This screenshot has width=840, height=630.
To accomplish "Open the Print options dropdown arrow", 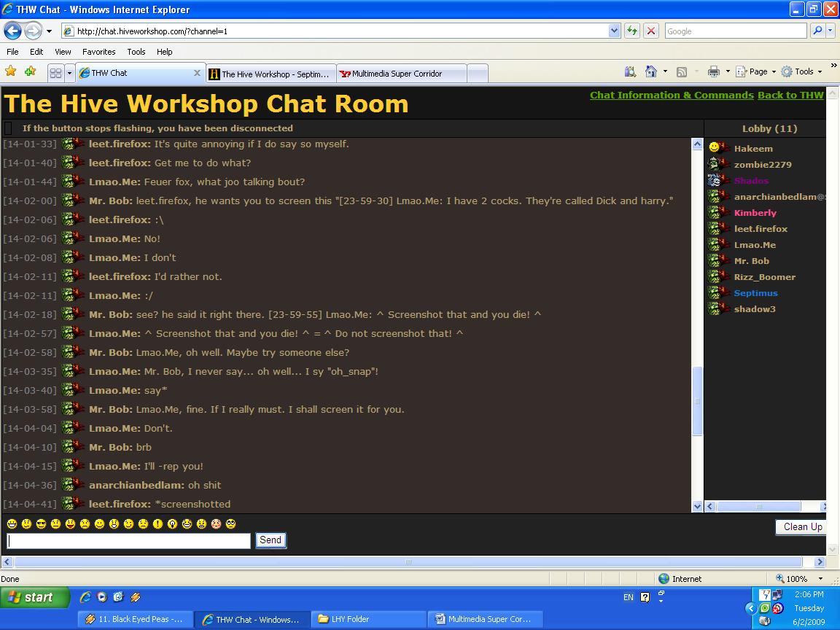I will (x=728, y=71).
